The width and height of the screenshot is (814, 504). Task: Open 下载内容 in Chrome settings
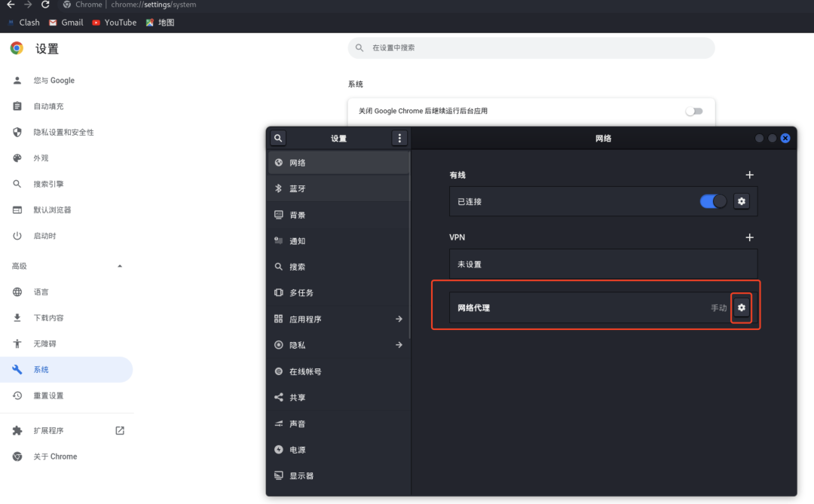tap(66, 318)
